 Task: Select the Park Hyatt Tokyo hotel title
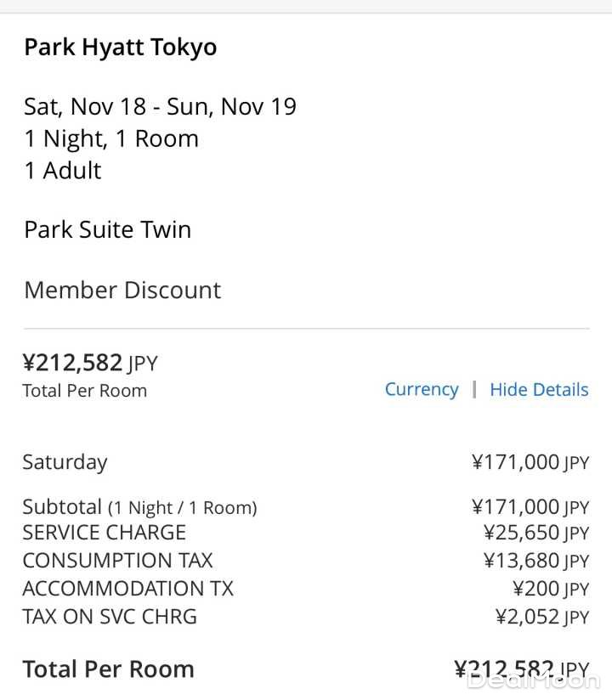click(x=120, y=48)
